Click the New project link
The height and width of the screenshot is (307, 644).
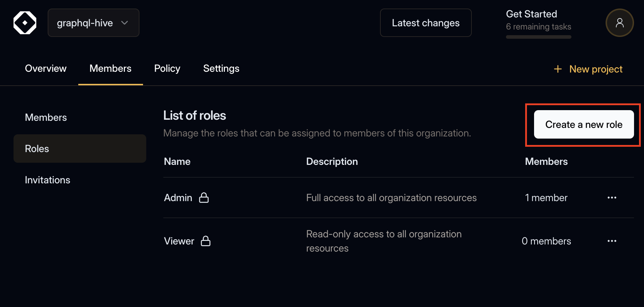pyautogui.click(x=596, y=69)
